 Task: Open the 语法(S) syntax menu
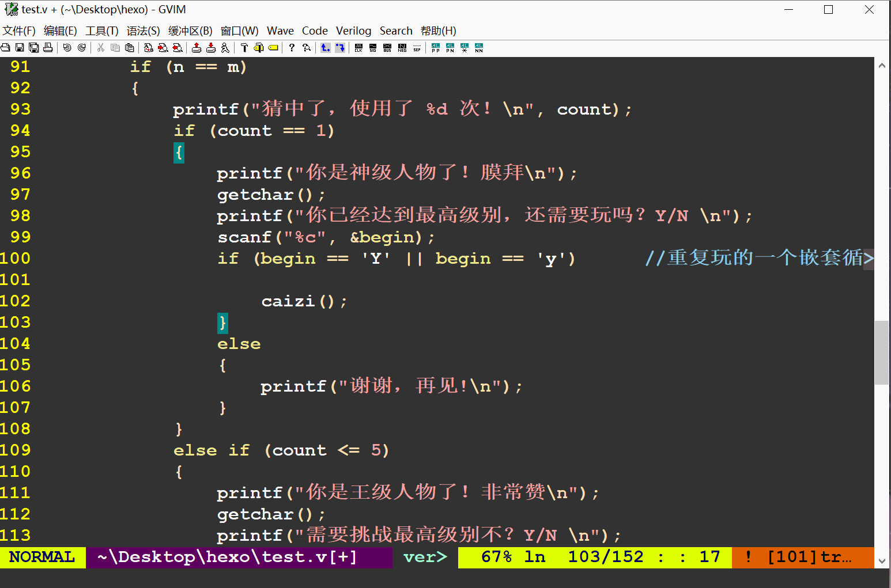click(x=143, y=31)
